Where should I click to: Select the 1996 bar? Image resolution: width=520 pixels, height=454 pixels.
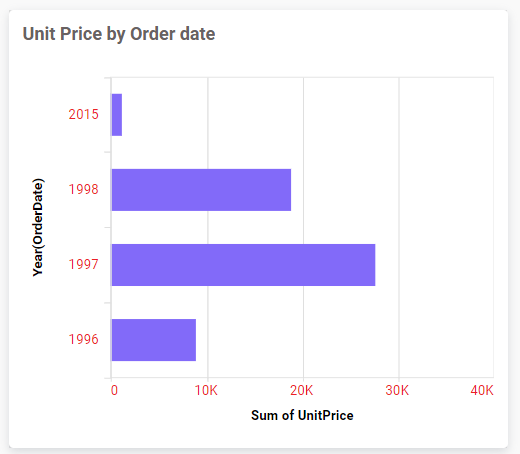tap(154, 340)
